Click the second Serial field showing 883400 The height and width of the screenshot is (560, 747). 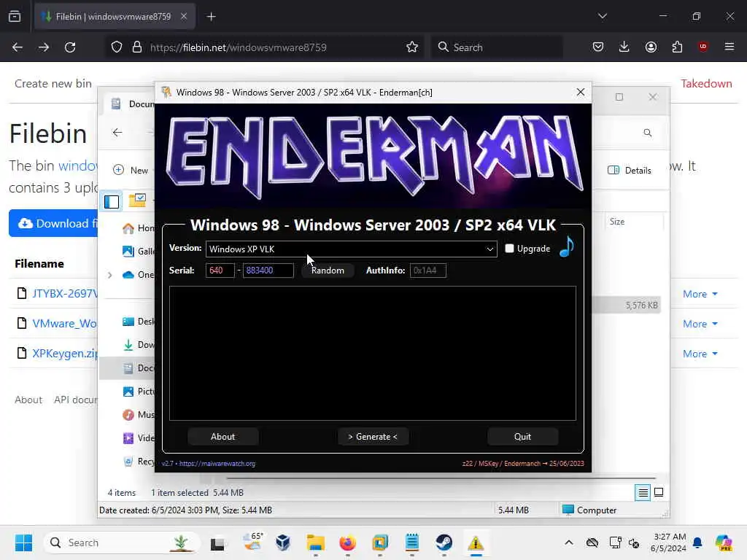[x=268, y=271]
